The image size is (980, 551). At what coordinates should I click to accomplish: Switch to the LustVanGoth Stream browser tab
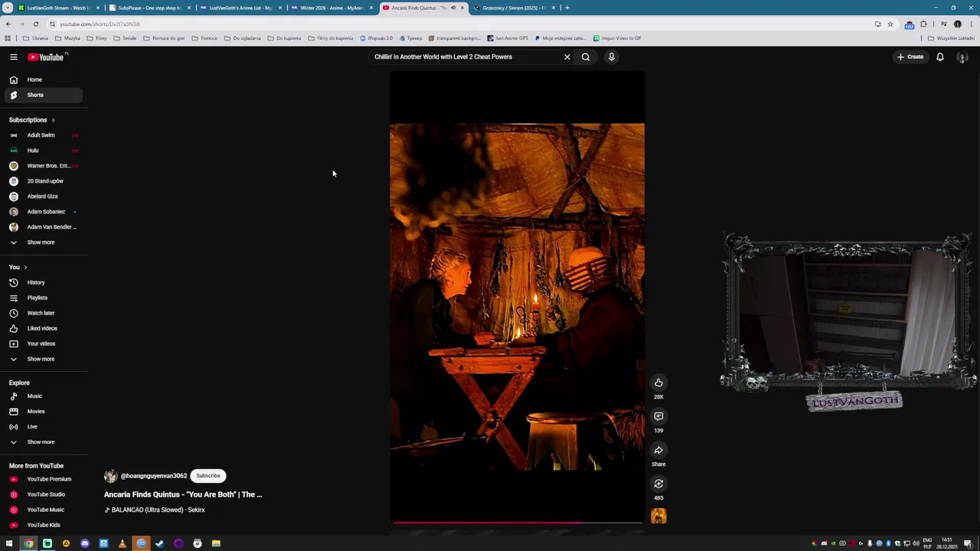point(59,8)
